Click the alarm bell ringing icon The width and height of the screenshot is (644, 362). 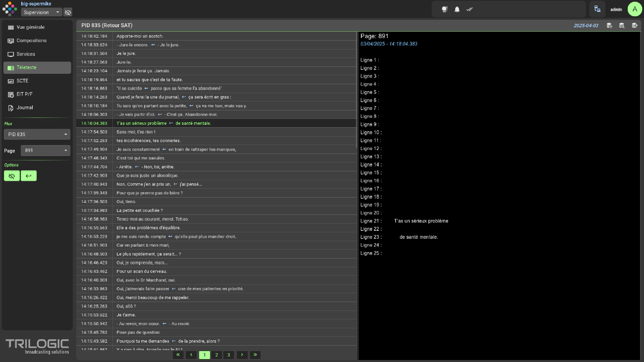444,9
